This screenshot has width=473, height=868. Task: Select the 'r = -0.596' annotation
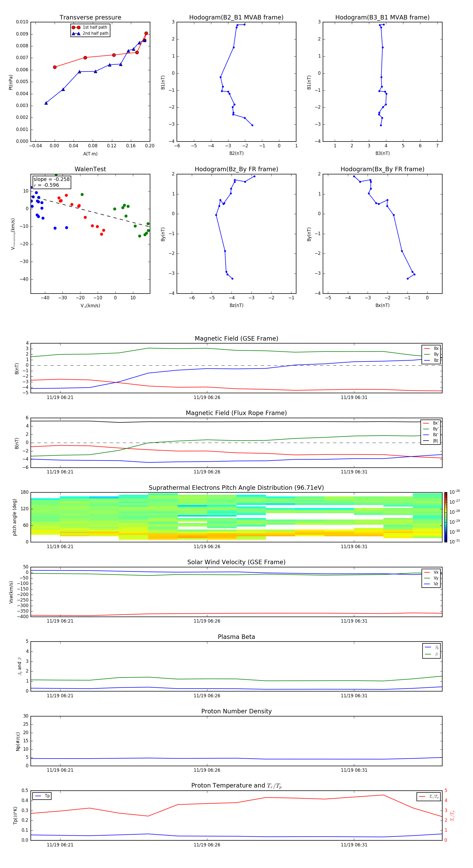(x=47, y=185)
